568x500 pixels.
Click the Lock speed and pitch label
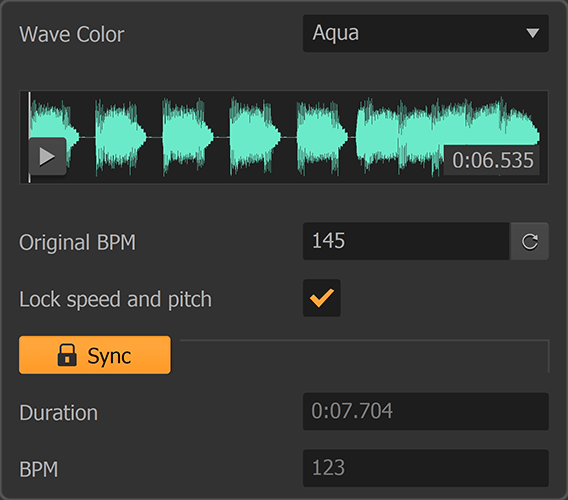(x=115, y=300)
